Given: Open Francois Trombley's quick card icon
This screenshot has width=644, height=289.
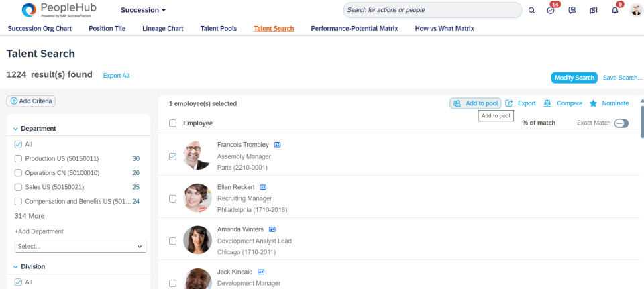Looking at the screenshot, I should 277,145.
